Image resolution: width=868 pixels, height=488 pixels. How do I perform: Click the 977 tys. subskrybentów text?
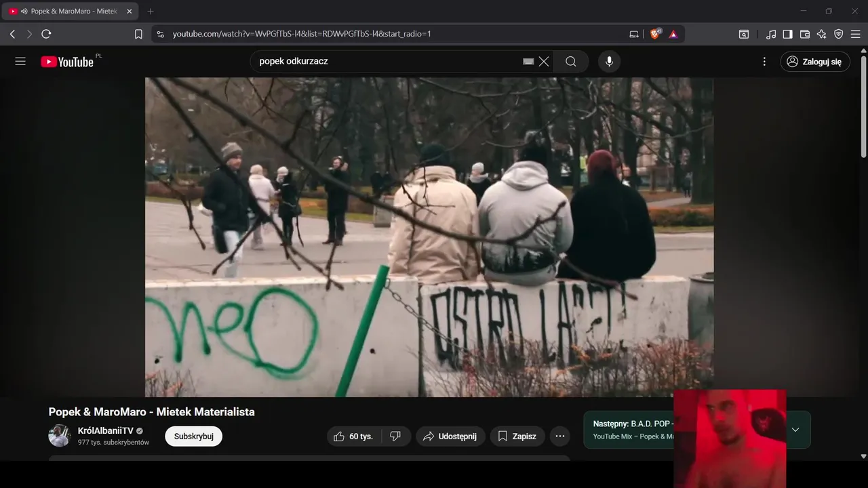(x=113, y=443)
